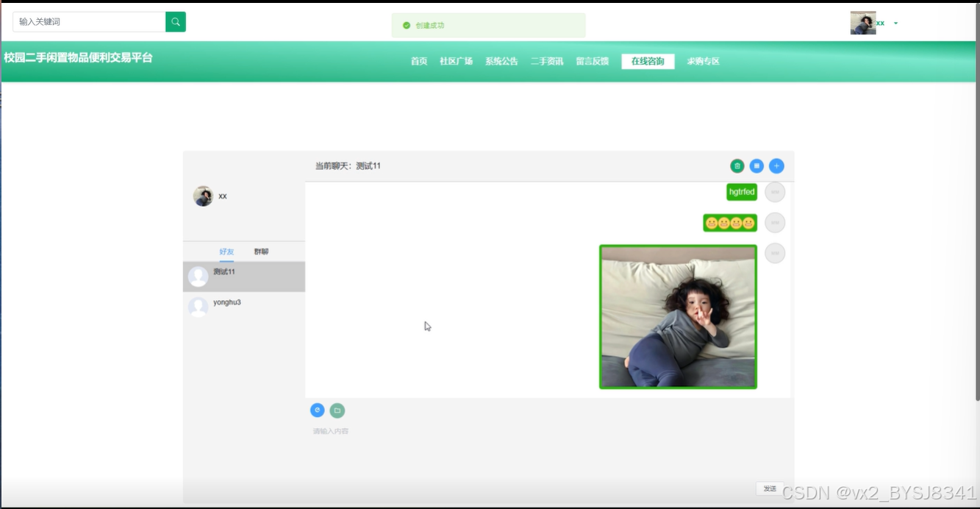Open 社区广场 navigation item
The image size is (980, 509).
click(456, 62)
